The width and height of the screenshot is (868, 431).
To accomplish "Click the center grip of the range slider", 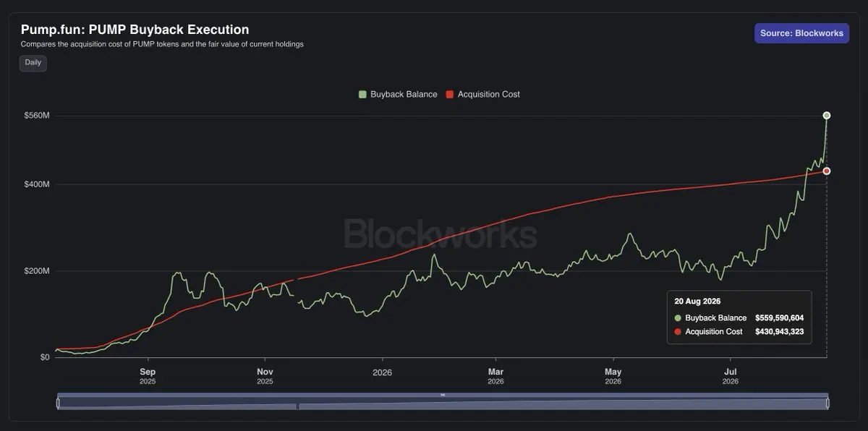I will point(443,395).
